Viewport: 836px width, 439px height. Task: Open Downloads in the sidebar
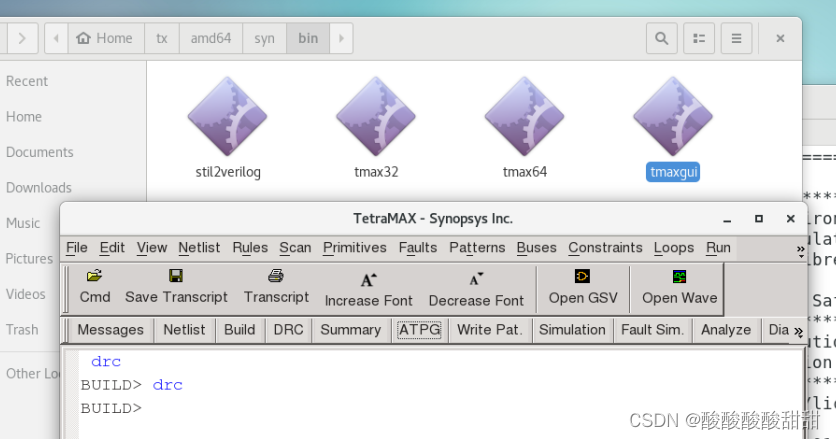tap(38, 188)
